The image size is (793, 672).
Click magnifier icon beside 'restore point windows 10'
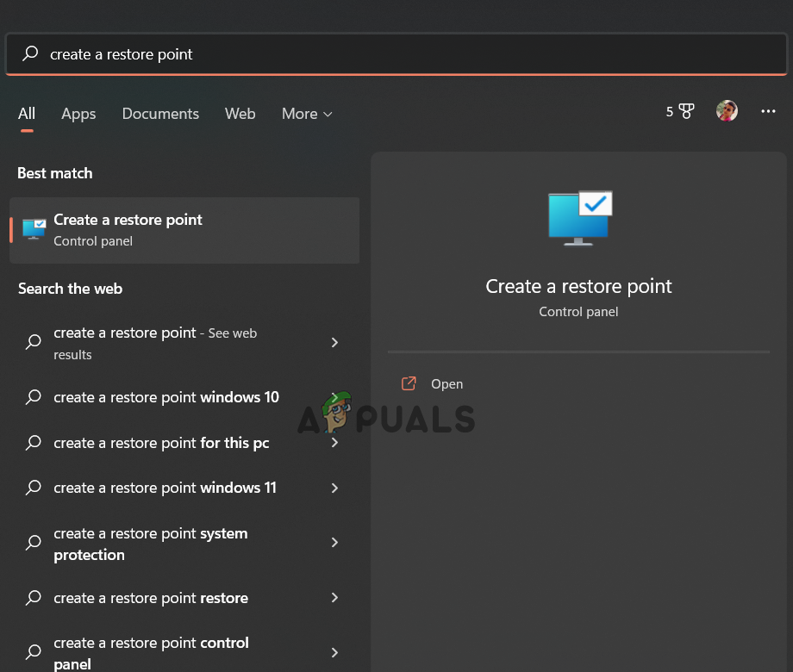[34, 397]
